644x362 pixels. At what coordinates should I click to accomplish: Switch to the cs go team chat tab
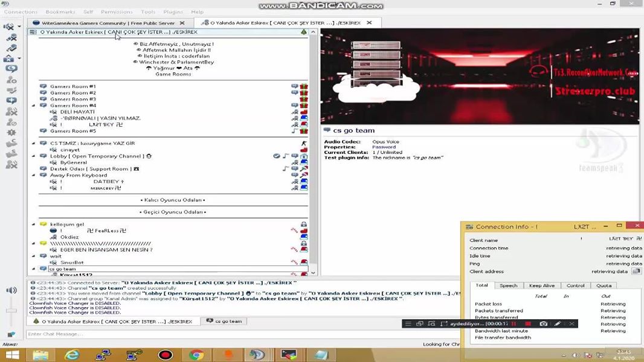point(224,322)
